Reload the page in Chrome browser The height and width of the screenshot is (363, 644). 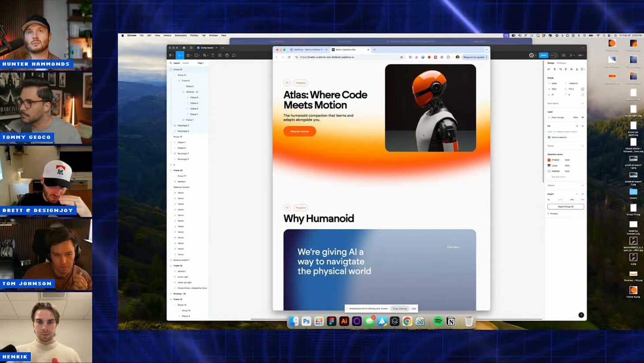[x=289, y=57]
